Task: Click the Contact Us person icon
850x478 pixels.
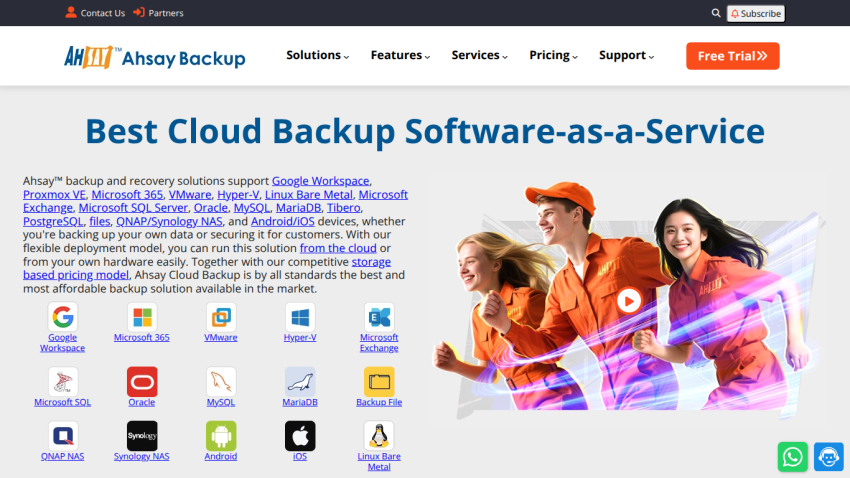Action: pyautogui.click(x=71, y=12)
